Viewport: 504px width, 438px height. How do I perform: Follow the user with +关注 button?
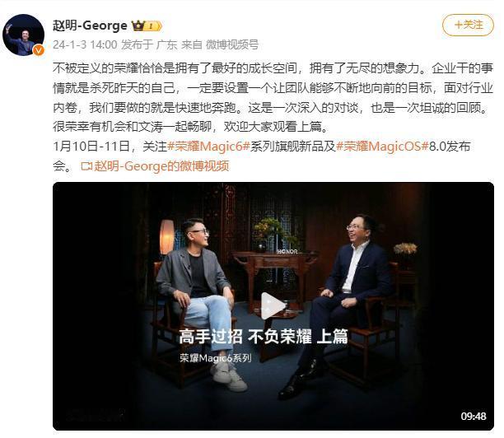coord(468,25)
